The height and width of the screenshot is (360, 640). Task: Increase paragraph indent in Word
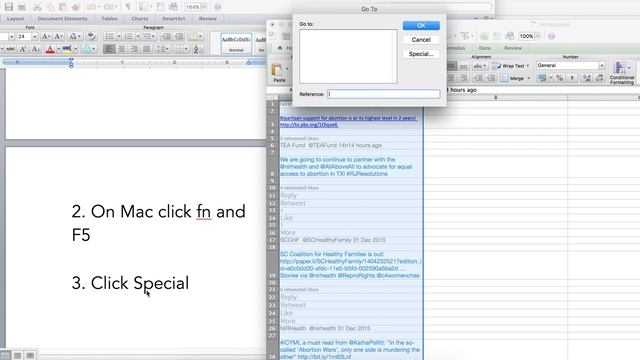click(179, 37)
